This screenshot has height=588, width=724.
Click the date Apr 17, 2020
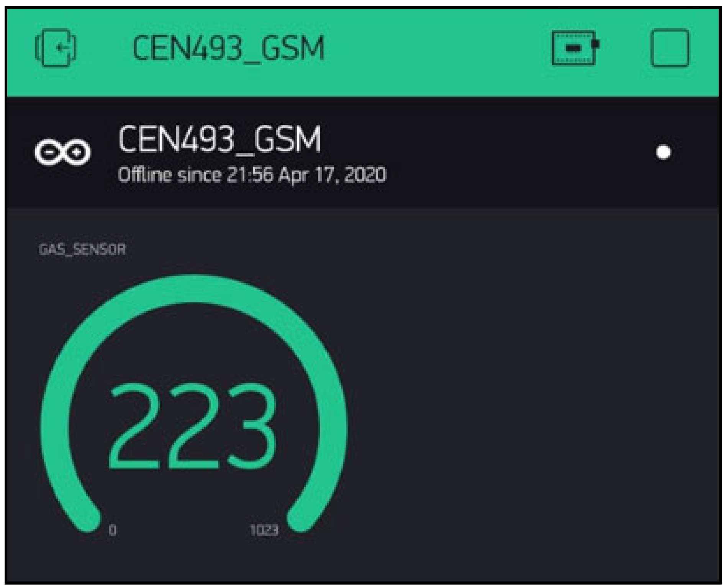coord(332,175)
